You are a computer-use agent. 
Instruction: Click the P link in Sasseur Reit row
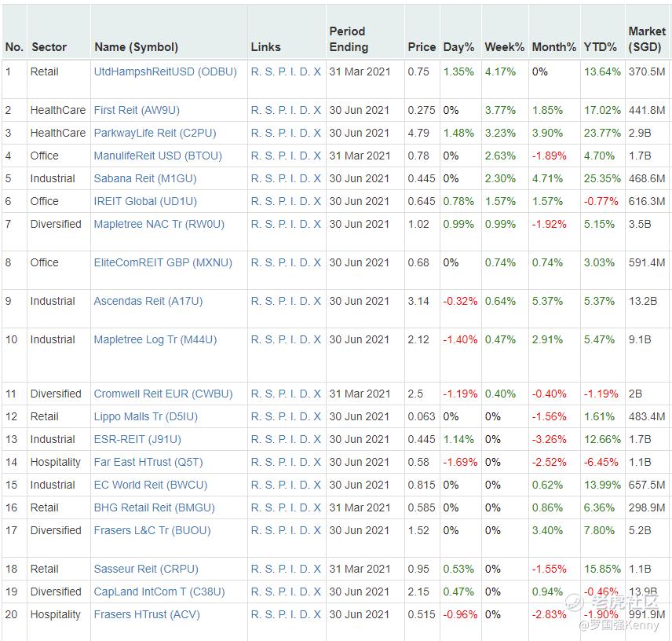282,569
